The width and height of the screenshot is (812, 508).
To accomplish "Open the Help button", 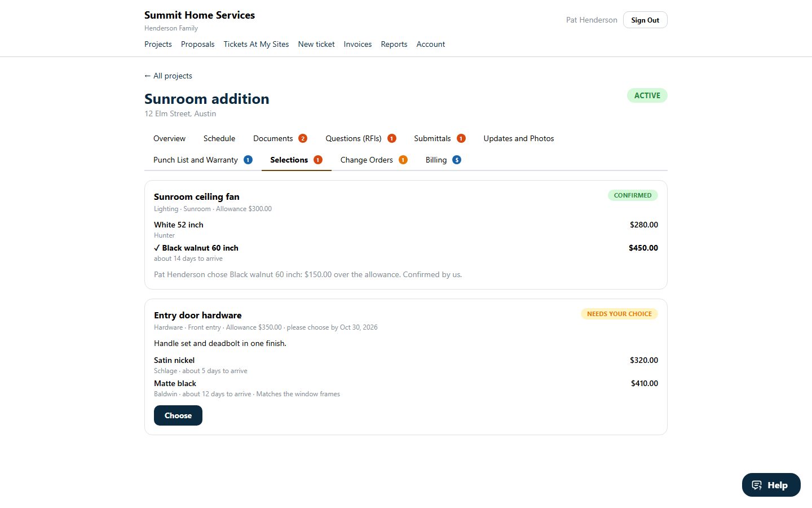I will (771, 485).
